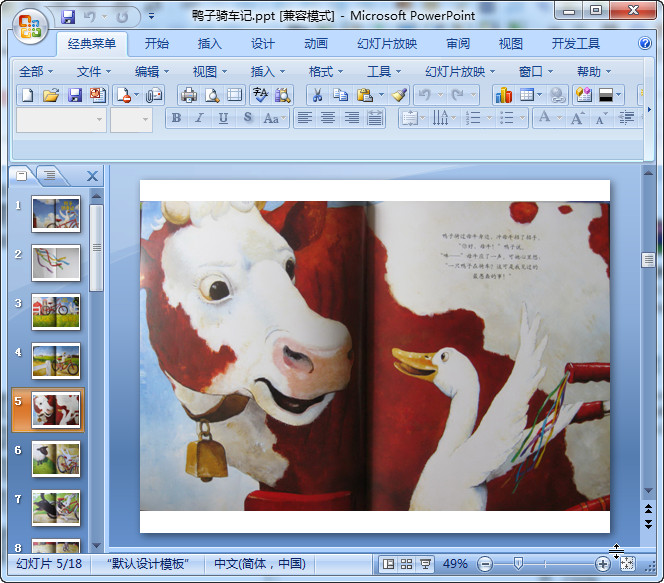Activate the Format Painter brush
Image resolution: width=664 pixels, height=583 pixels.
click(x=399, y=95)
